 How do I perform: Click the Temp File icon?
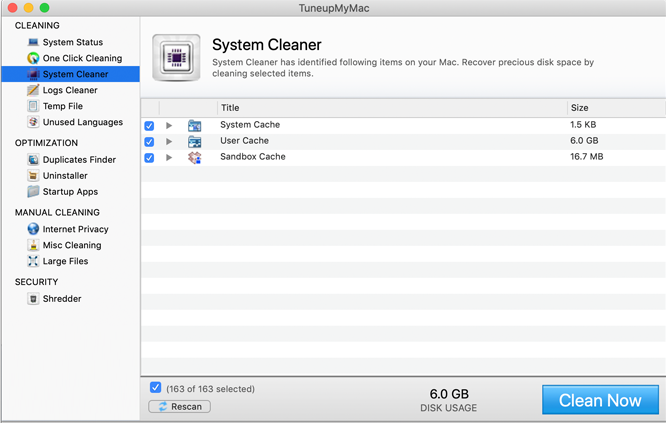(x=33, y=106)
